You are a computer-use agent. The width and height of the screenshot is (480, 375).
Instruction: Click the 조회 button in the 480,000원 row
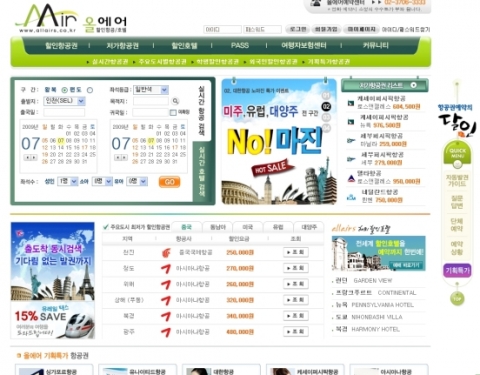coord(296,332)
